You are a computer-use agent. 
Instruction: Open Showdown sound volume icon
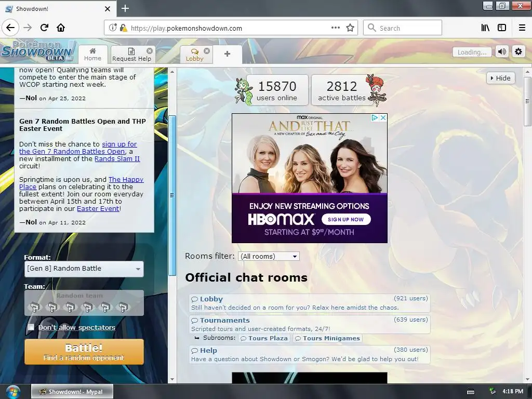click(x=502, y=51)
